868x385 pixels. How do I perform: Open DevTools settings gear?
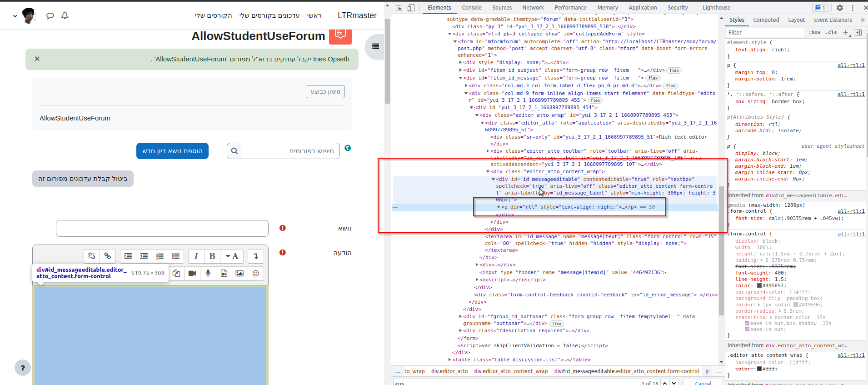840,8
